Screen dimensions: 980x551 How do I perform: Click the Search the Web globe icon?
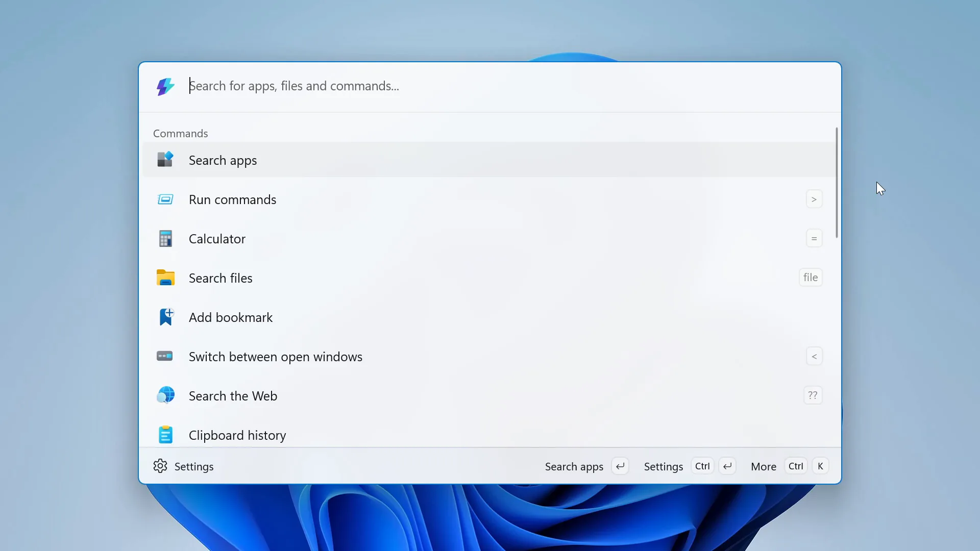pos(165,395)
